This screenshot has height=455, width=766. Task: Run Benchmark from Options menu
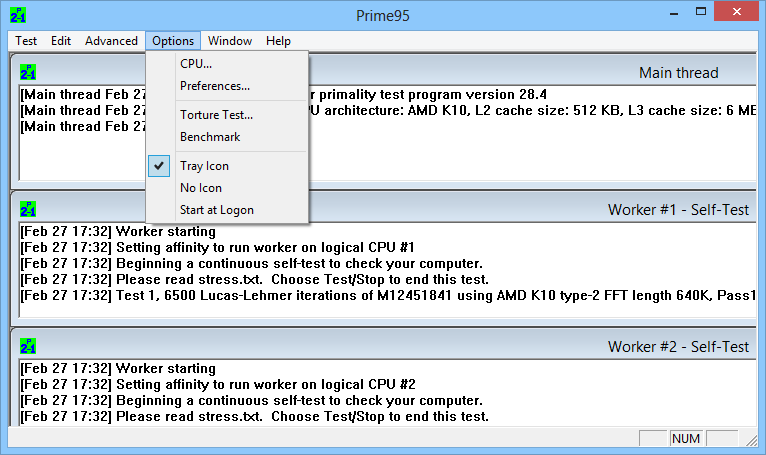pyautogui.click(x=227, y=137)
